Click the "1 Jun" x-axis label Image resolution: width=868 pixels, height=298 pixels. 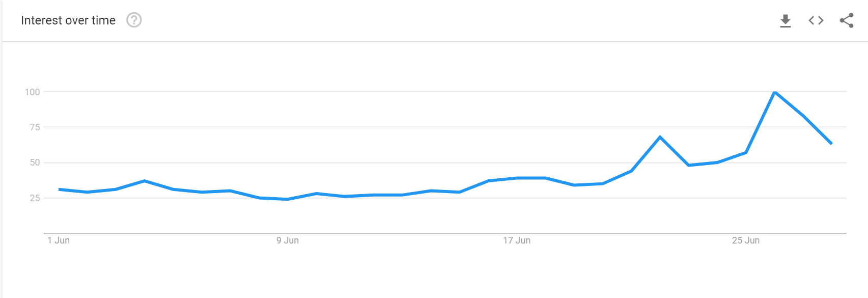point(59,240)
